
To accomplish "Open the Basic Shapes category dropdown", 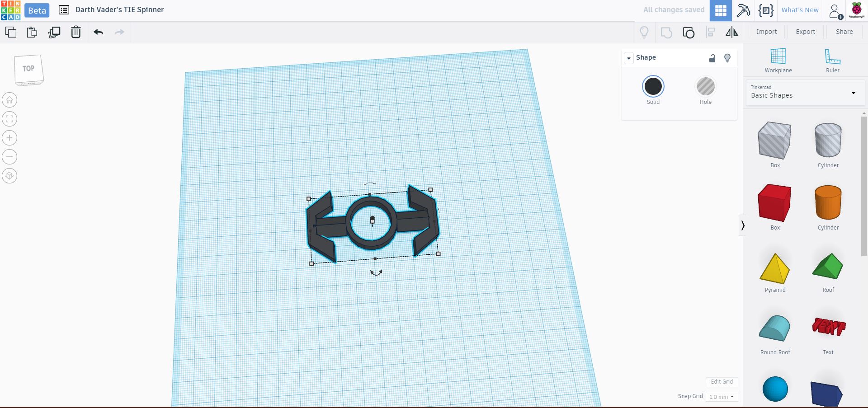I will coord(805,93).
